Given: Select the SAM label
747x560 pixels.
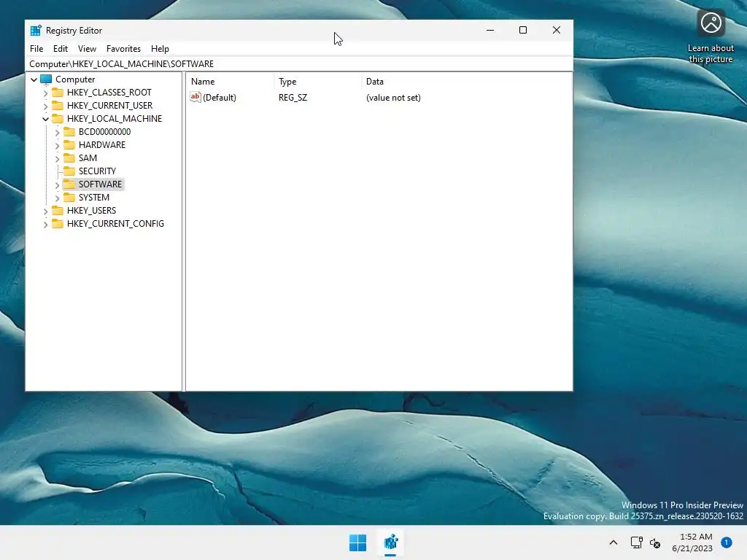Looking at the screenshot, I should pos(88,158).
